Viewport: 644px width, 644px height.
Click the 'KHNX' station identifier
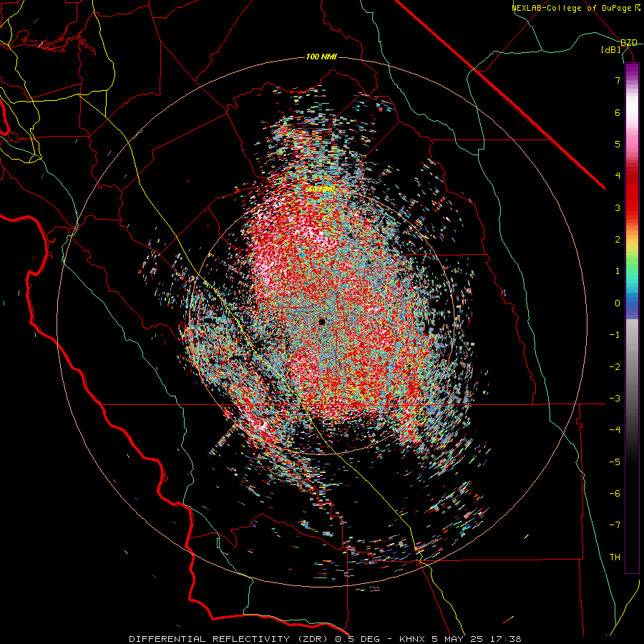coord(412,639)
